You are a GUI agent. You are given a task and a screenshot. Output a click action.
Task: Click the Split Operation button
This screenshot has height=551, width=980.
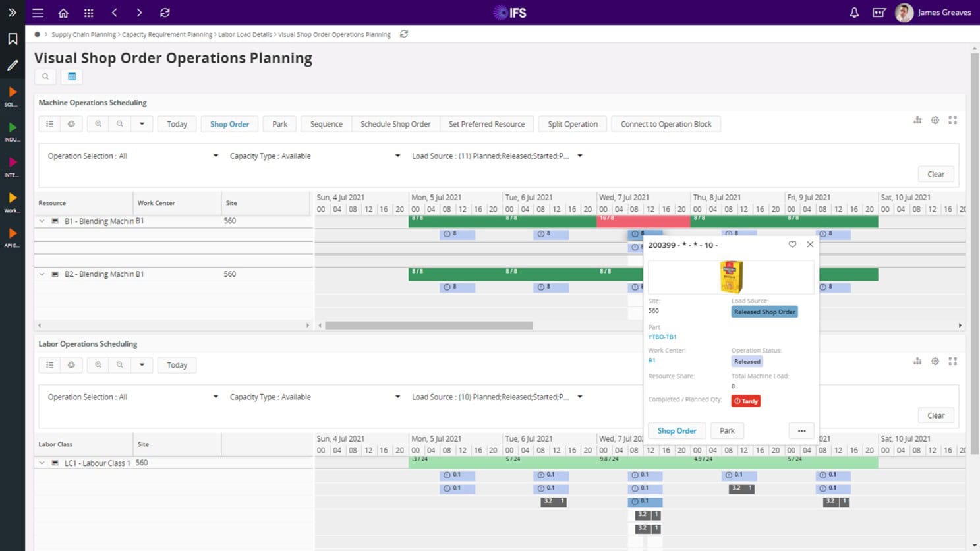click(572, 124)
